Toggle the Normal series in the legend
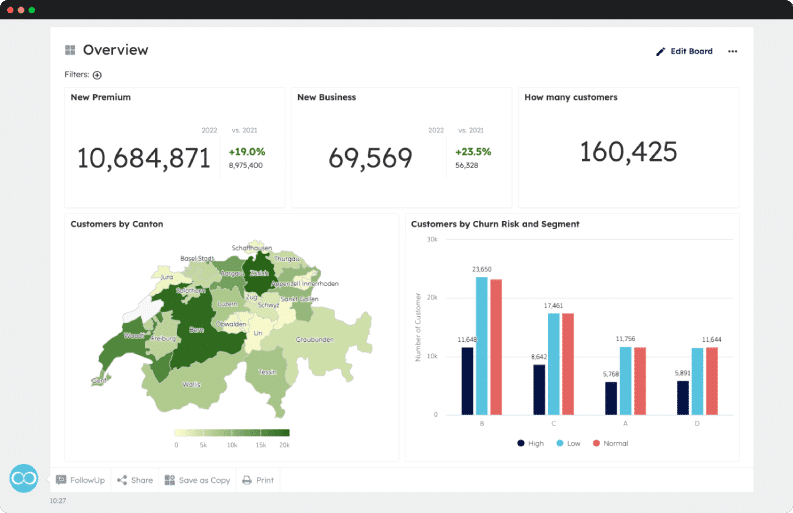The image size is (793, 513). click(610, 443)
